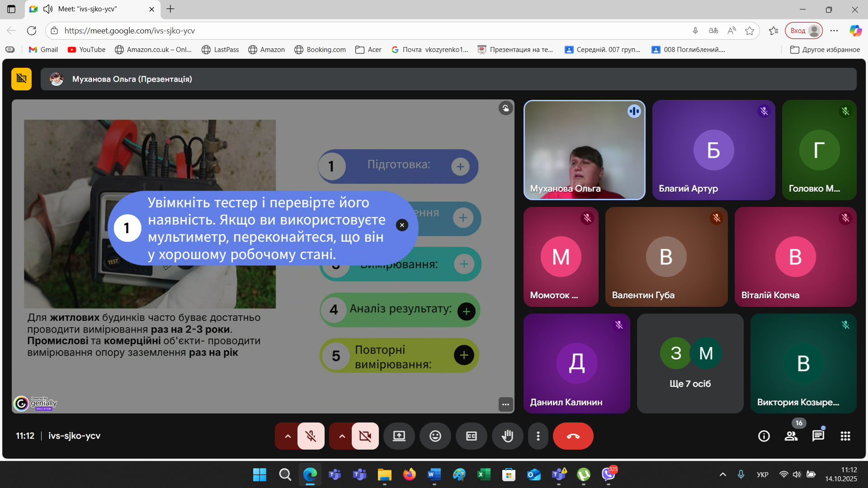This screenshot has height=488, width=868.
Task: Open Microsoft Word from taskbar
Action: pyautogui.click(x=434, y=474)
